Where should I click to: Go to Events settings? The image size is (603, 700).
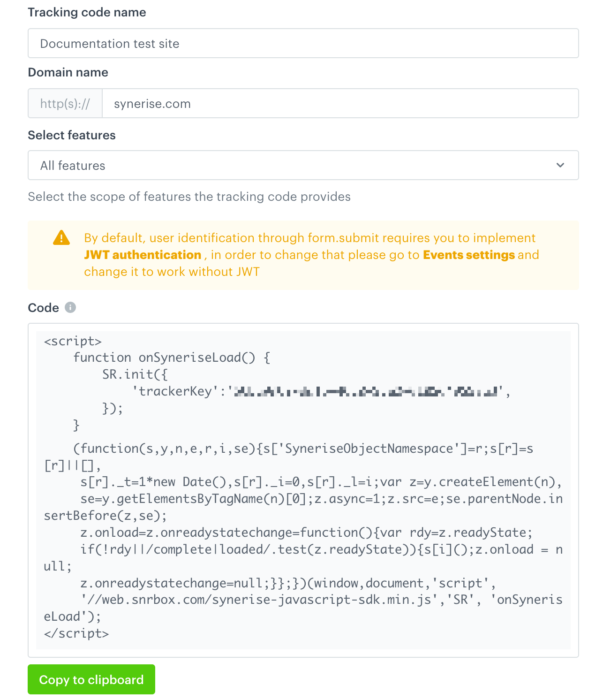pos(468,255)
